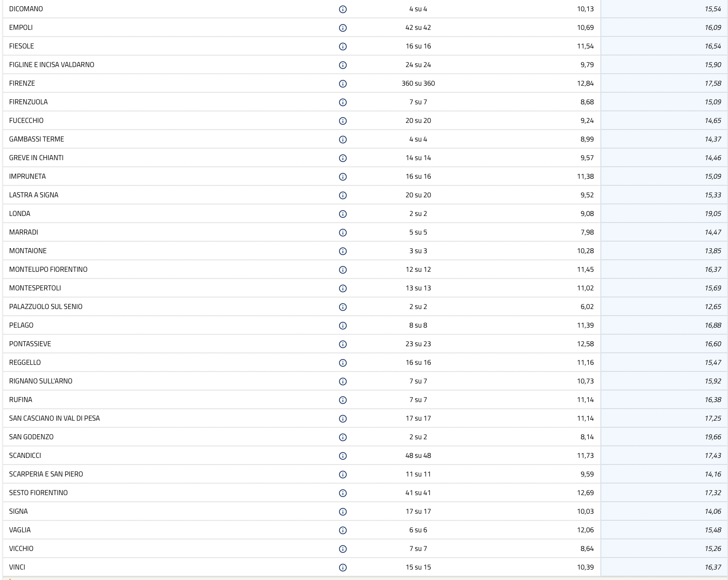This screenshot has height=580, width=728.
Task: Select SAN CASCIANO IN VAL DI PESA
Action: pyautogui.click(x=54, y=418)
